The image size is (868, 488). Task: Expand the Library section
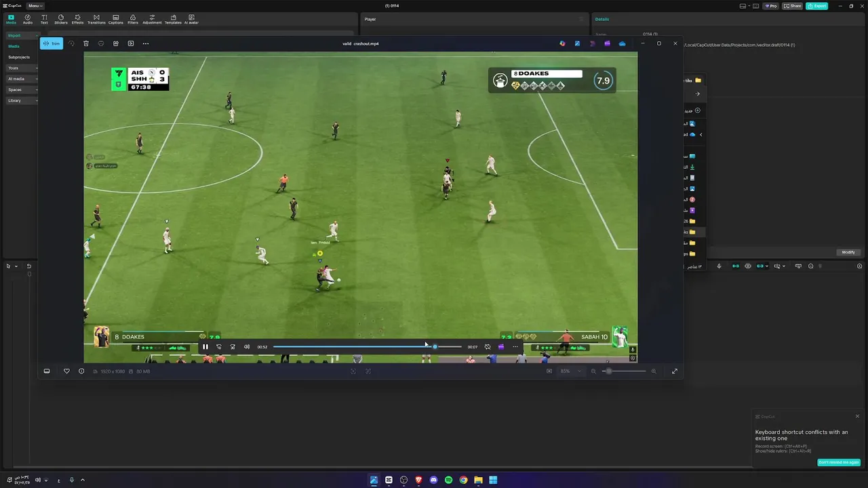coord(22,100)
